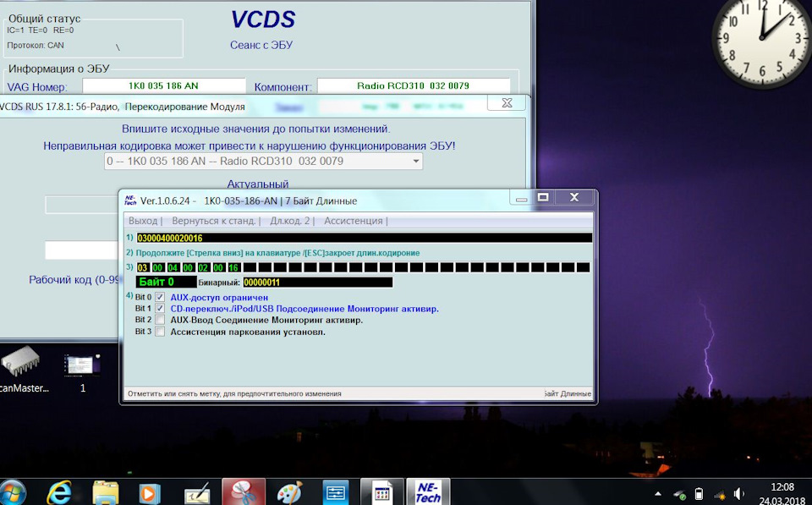Click the Ассистенция паркования установл. label
This screenshot has height=505, width=812.
click(x=248, y=332)
